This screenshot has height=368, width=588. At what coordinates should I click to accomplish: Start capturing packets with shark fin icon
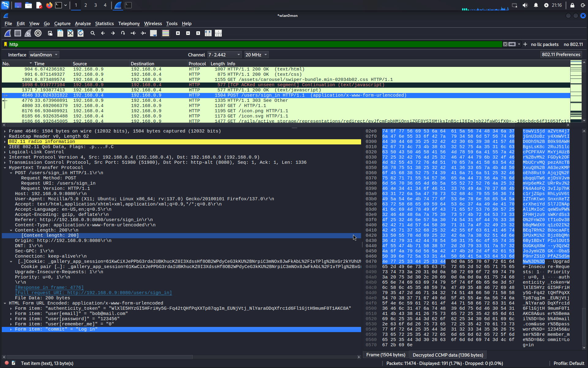click(8, 33)
